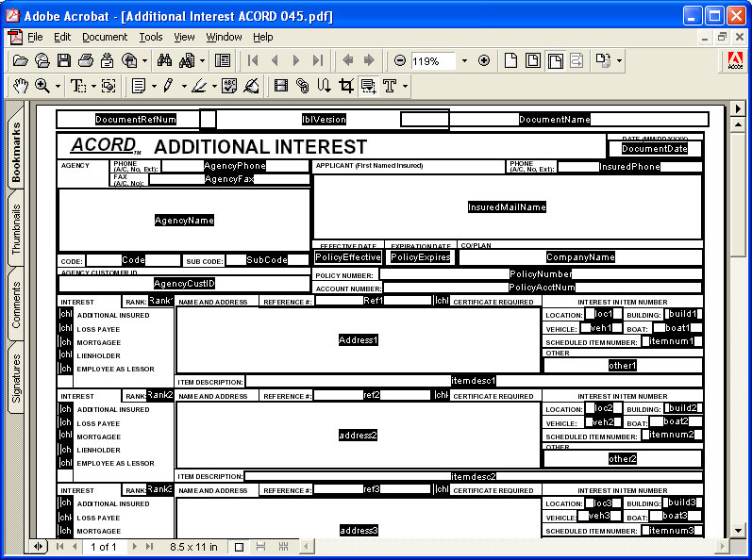Select the Movie tool filmstrip icon

[x=280, y=86]
